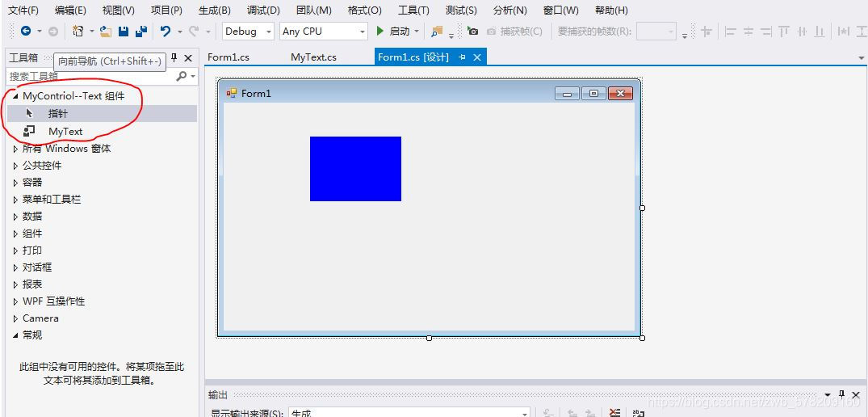Viewport: 868px width, 417px height.
Task: Pin the Toolbox panel
Action: [174, 57]
